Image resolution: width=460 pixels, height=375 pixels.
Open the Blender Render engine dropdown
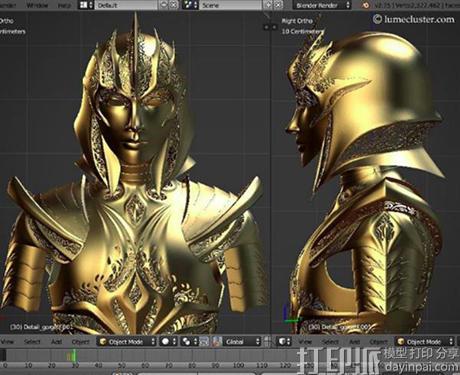point(322,5)
